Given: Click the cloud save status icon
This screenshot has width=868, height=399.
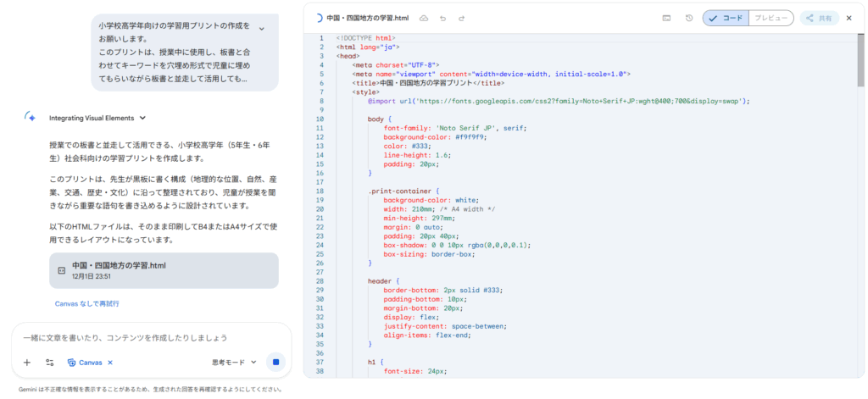Looking at the screenshot, I should (424, 18).
